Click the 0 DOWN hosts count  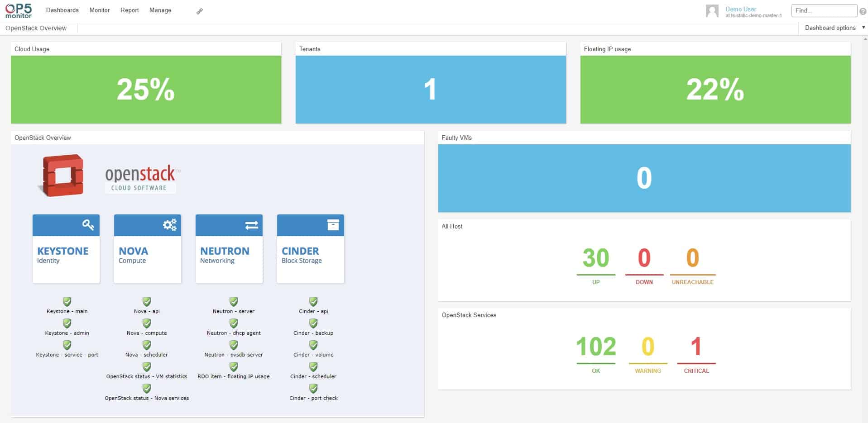644,258
